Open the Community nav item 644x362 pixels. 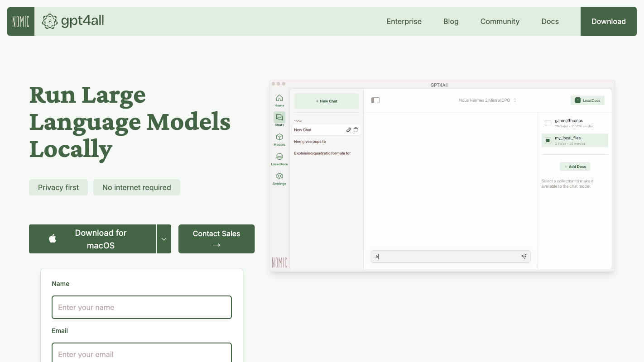pyautogui.click(x=500, y=21)
